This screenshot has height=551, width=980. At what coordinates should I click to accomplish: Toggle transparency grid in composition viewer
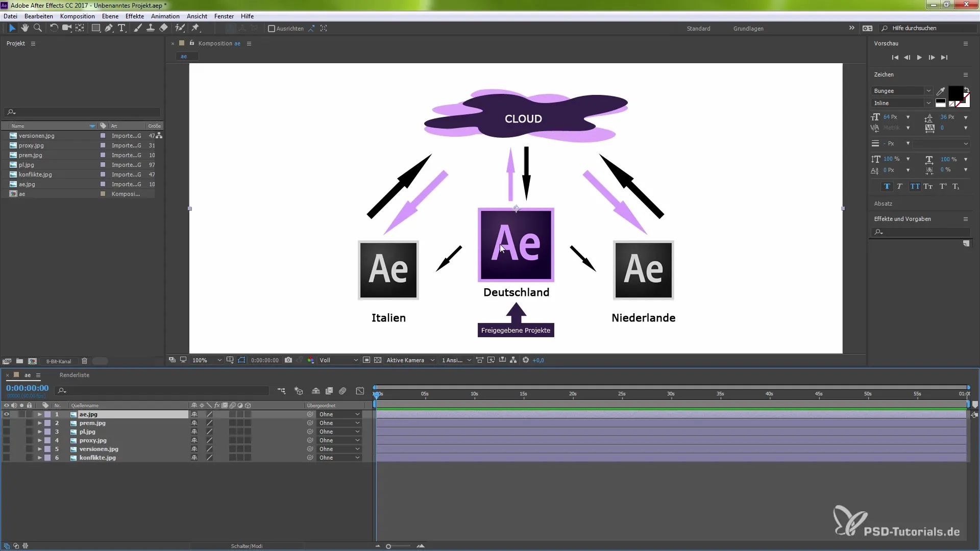[x=378, y=360]
